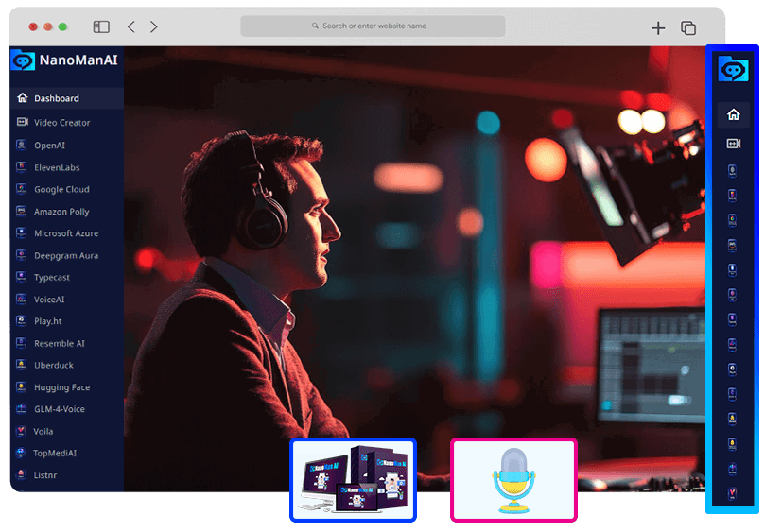Image resolution: width=782 pixels, height=532 pixels.
Task: Open a new tab with the plus button
Action: tap(658, 27)
